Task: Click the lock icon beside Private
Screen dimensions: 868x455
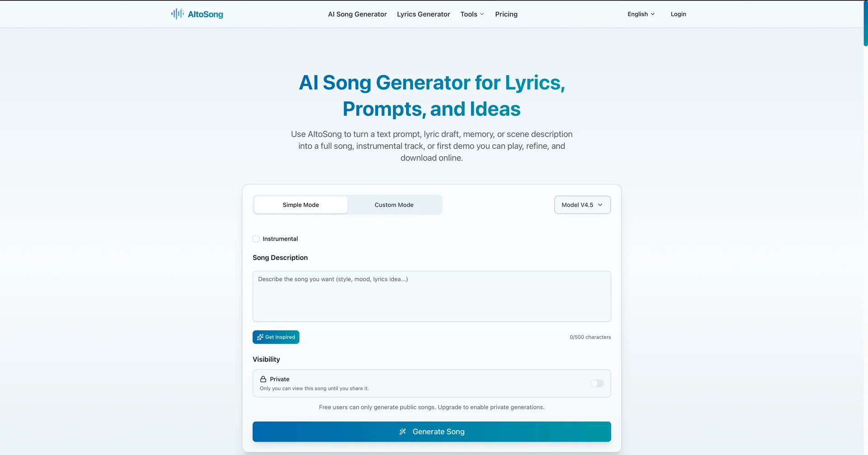Action: [x=263, y=379]
